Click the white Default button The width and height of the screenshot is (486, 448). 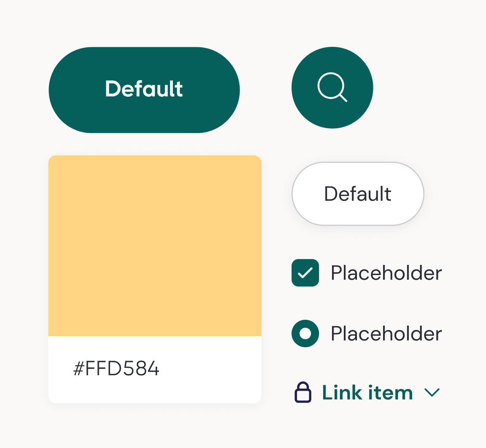point(357,193)
